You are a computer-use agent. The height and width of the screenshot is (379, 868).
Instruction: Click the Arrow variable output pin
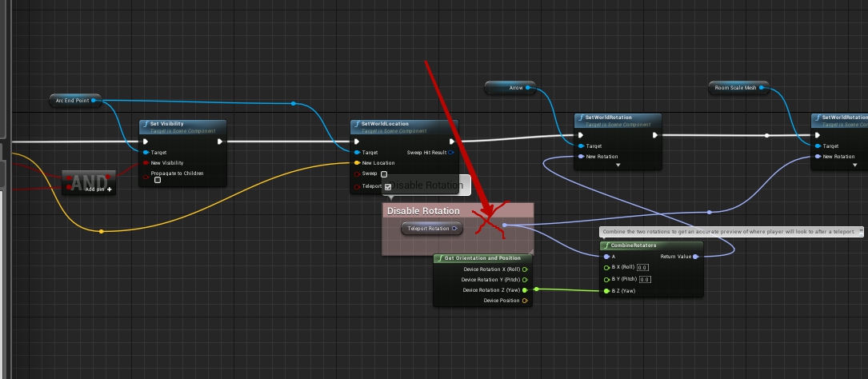530,87
